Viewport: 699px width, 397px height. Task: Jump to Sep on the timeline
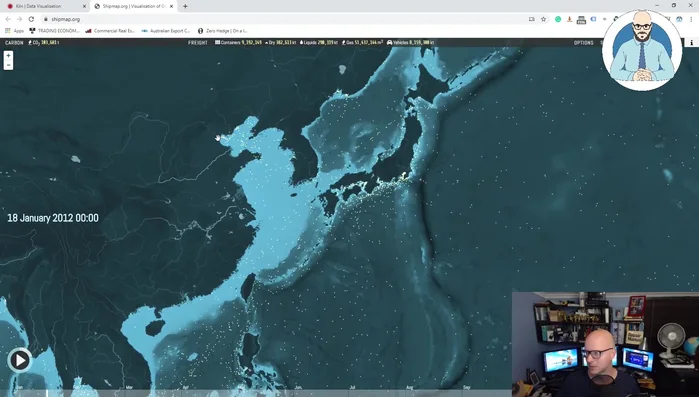tap(466, 387)
